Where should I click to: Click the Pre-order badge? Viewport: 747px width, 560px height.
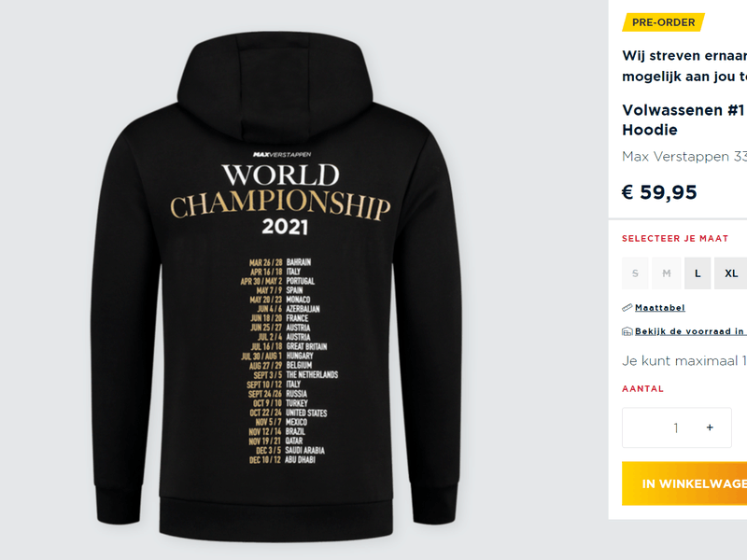click(x=662, y=22)
